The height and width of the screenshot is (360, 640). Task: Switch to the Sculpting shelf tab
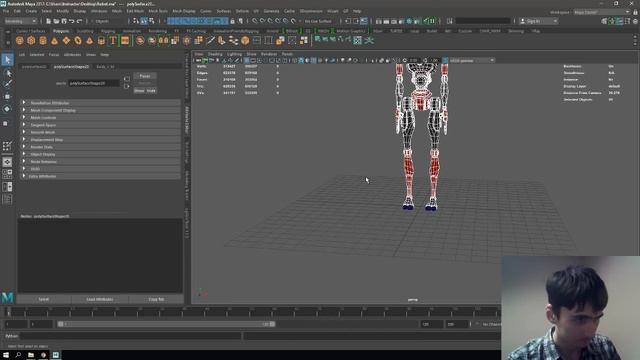[x=85, y=31]
